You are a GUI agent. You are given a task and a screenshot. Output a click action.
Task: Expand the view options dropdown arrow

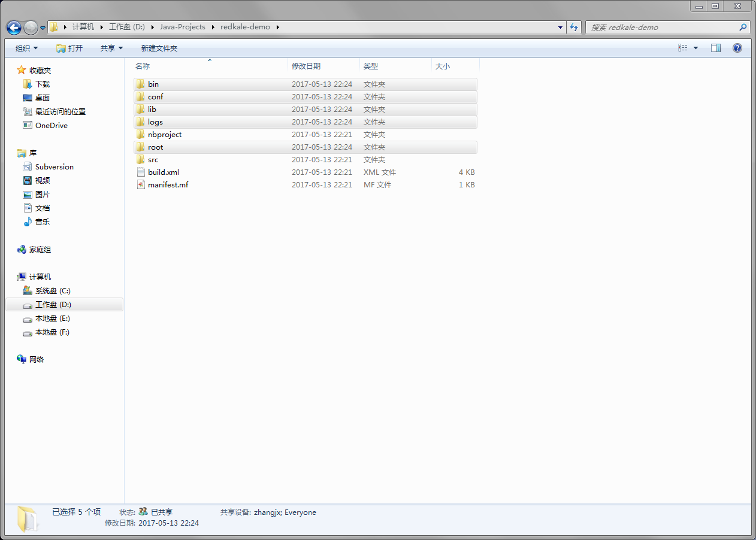pyautogui.click(x=695, y=48)
